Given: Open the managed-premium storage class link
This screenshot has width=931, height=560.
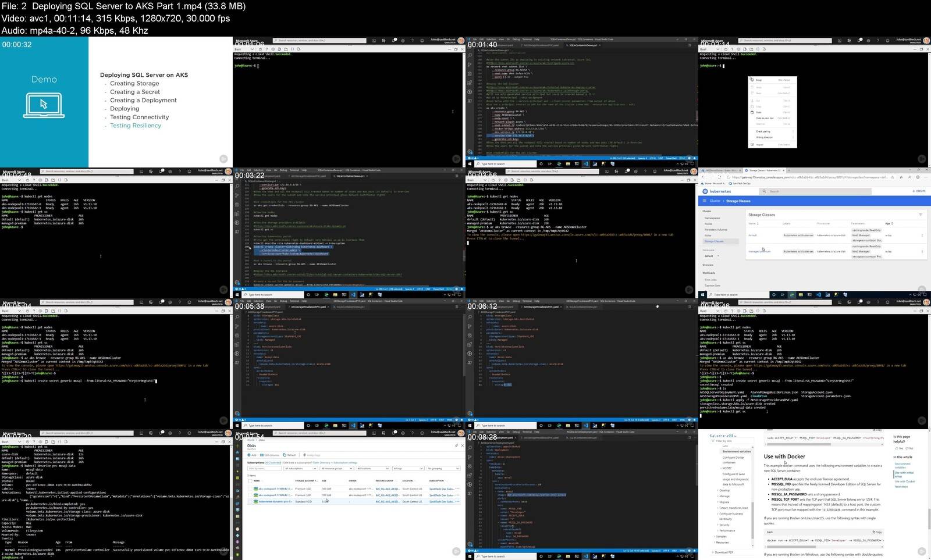Looking at the screenshot, I should (x=759, y=251).
